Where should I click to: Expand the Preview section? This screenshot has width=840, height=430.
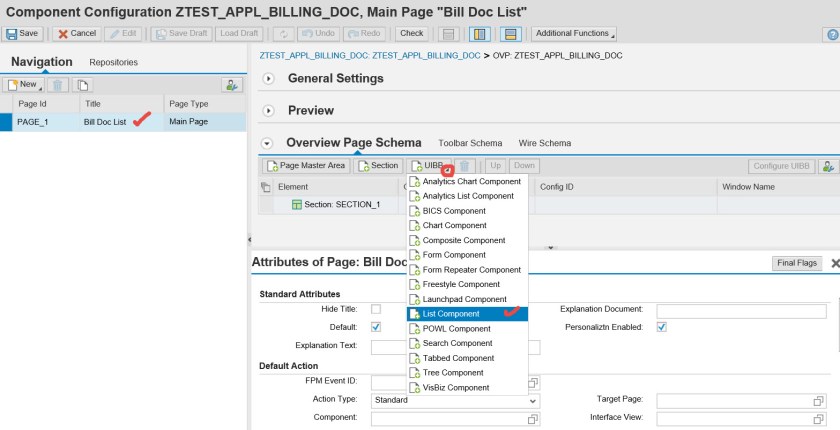pos(268,111)
